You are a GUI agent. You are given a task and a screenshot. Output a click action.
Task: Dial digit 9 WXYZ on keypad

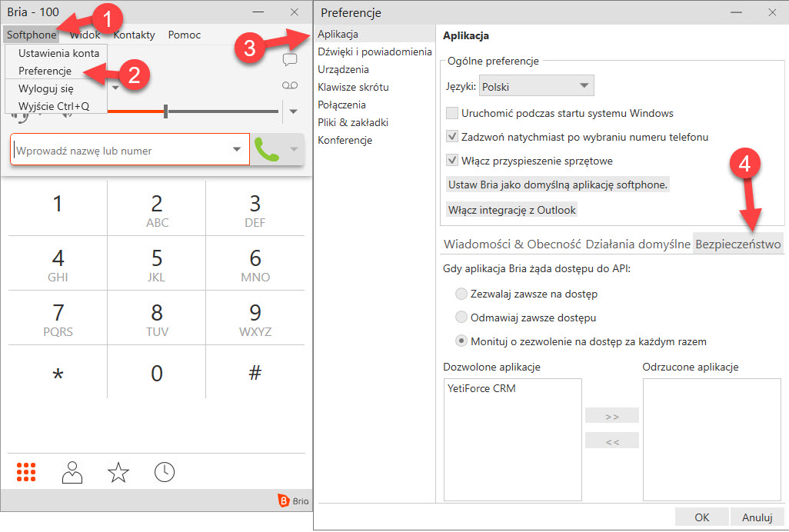point(255,318)
